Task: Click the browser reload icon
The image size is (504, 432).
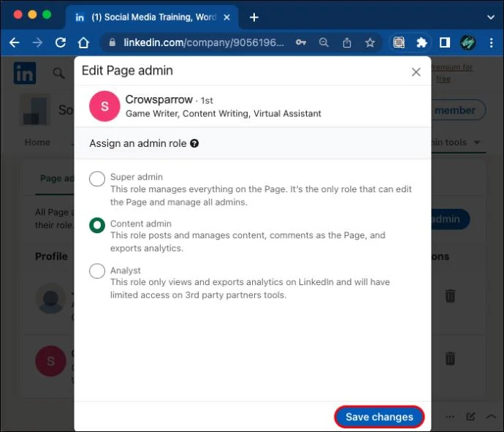Action: point(61,42)
